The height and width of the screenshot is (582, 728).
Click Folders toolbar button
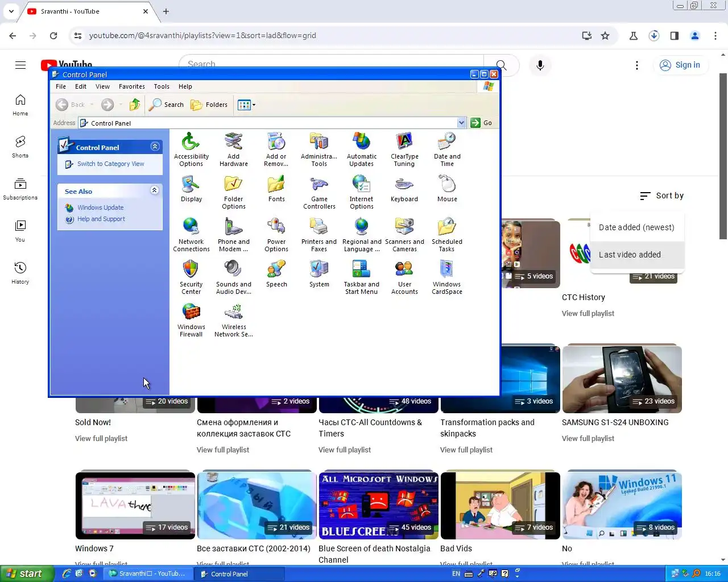click(x=209, y=105)
